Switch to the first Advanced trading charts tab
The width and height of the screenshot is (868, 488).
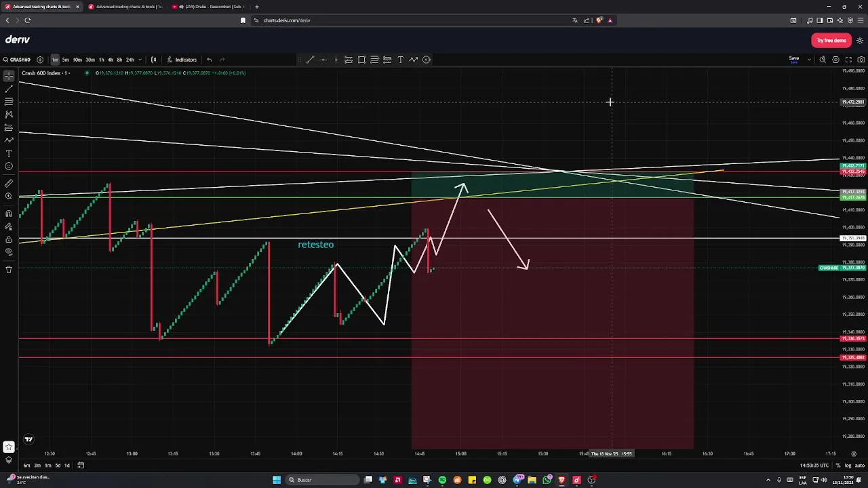[x=41, y=7]
